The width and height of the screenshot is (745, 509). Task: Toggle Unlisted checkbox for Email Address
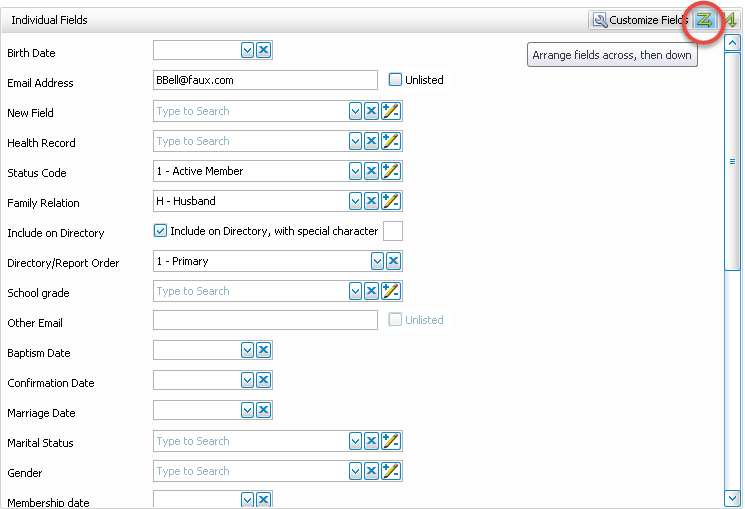396,80
